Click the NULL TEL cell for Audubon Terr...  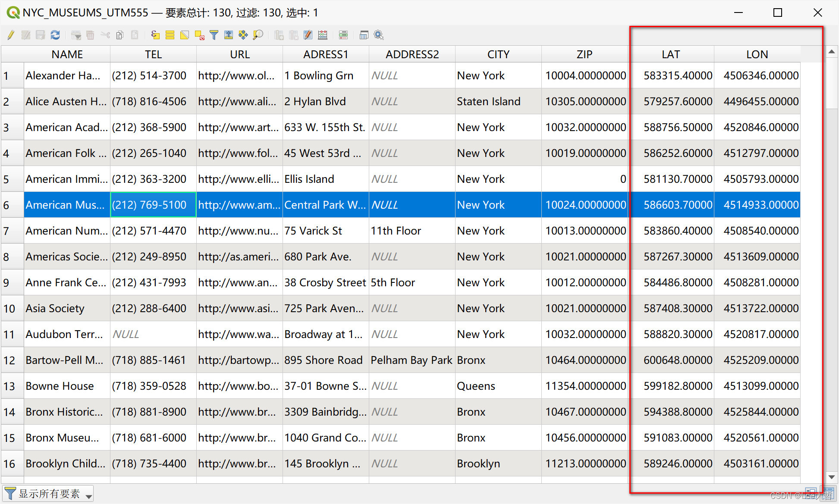153,335
